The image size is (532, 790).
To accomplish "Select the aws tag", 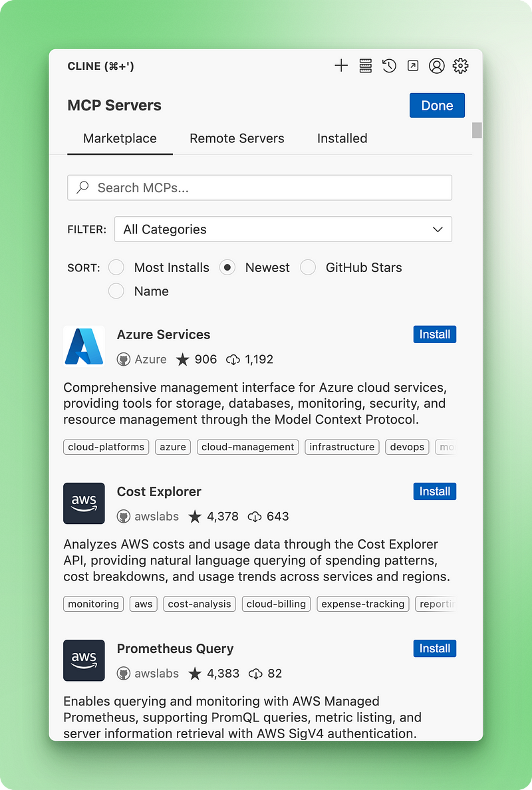I will click(144, 604).
